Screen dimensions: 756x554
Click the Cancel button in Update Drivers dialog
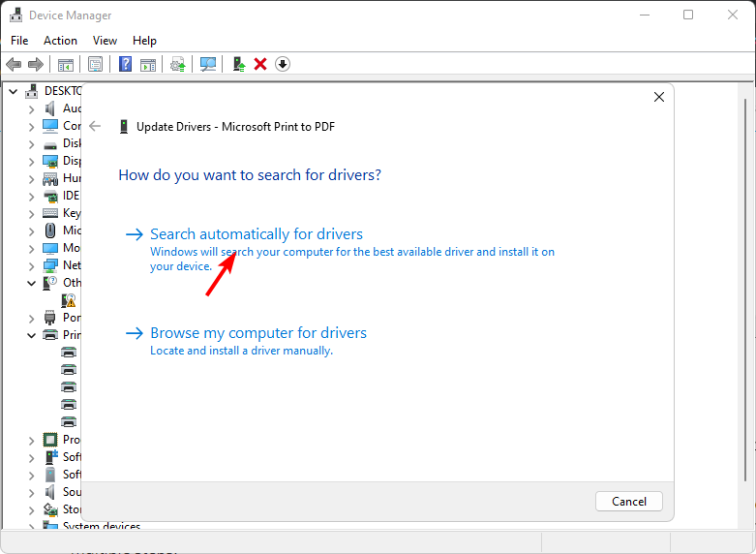(629, 502)
